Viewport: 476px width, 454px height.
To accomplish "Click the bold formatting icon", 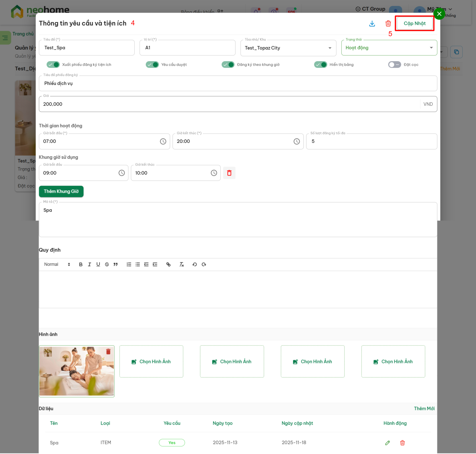I will (81, 264).
